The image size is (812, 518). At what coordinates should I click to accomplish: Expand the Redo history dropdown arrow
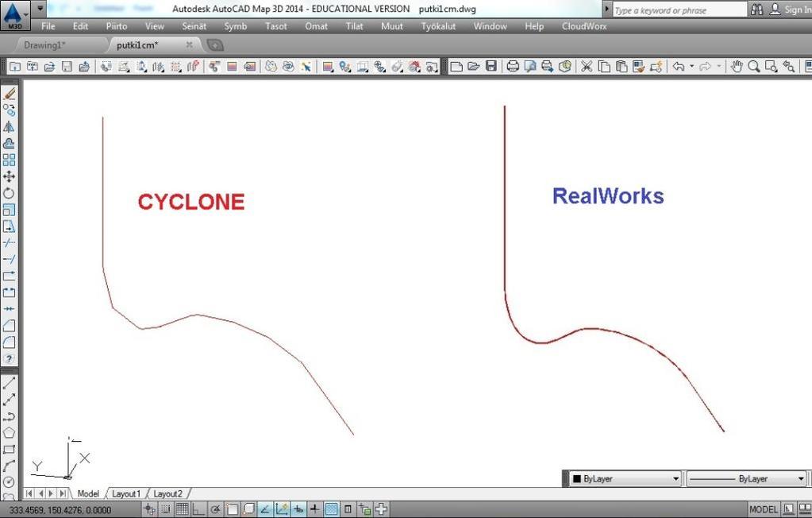pos(718,67)
